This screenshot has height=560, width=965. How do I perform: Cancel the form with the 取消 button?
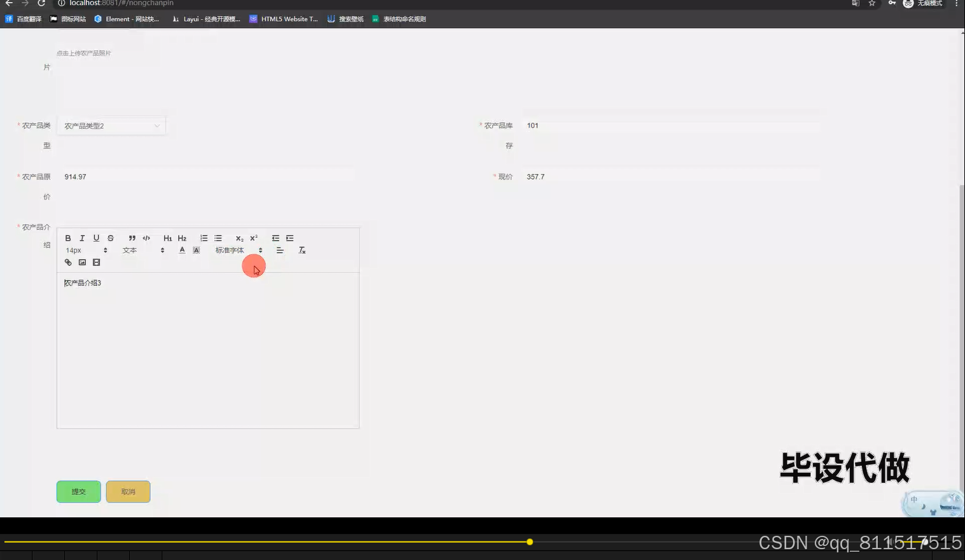pos(128,491)
